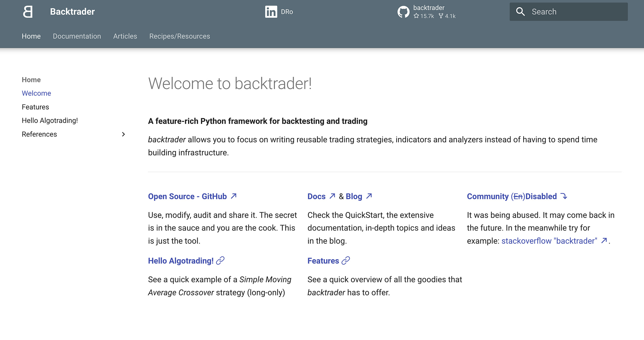
Task: Select Home in the top navigation
Action: [x=31, y=36]
